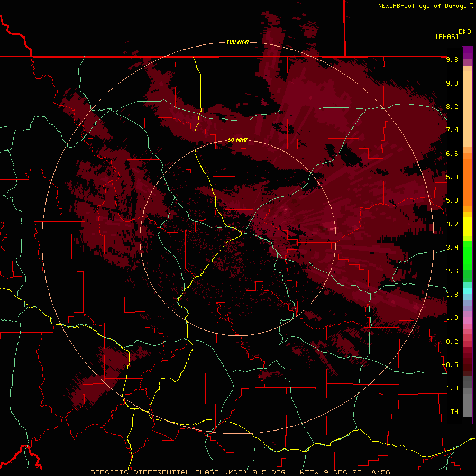This screenshot has height=476, width=476.
Task: Click the 1.8 scale value
Action: click(452, 295)
